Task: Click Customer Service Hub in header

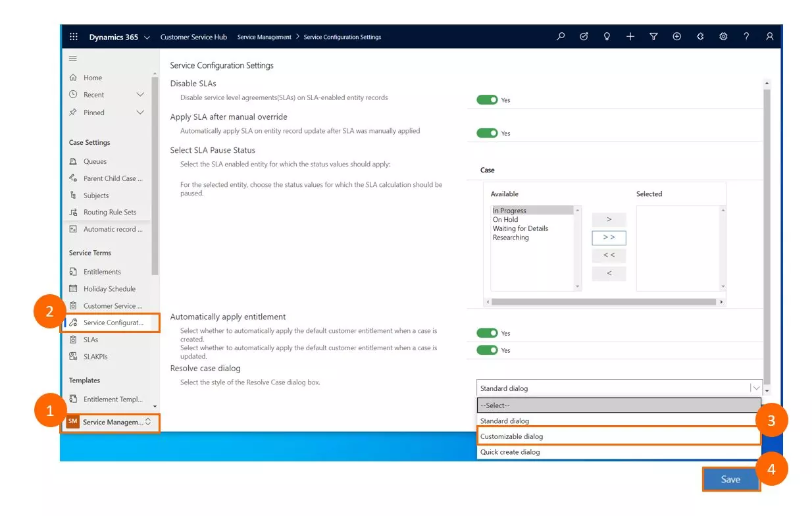Action: pos(193,37)
